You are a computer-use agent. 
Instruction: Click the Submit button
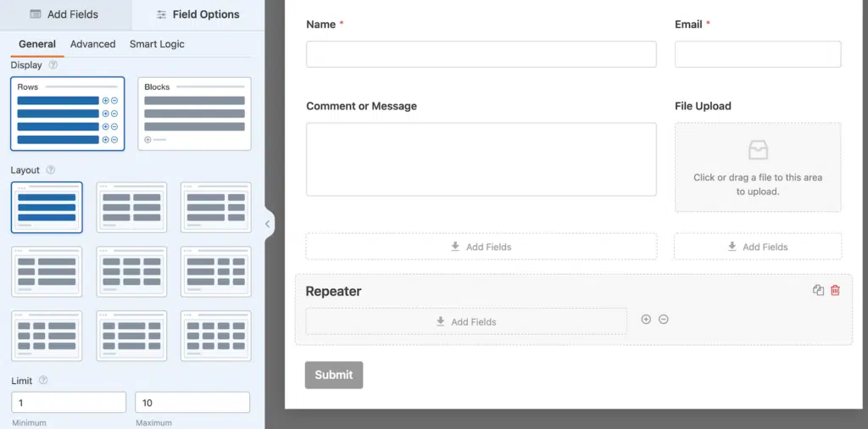(x=334, y=375)
